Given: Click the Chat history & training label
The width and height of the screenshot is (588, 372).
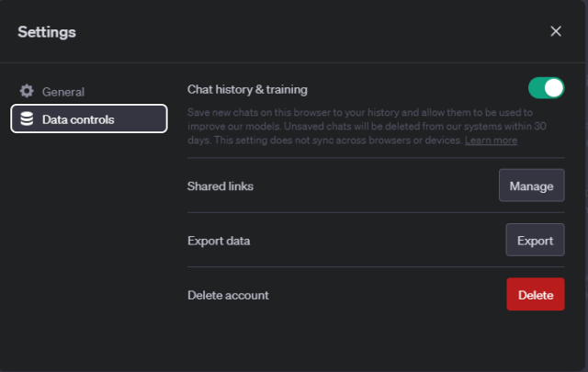Looking at the screenshot, I should click(x=247, y=89).
